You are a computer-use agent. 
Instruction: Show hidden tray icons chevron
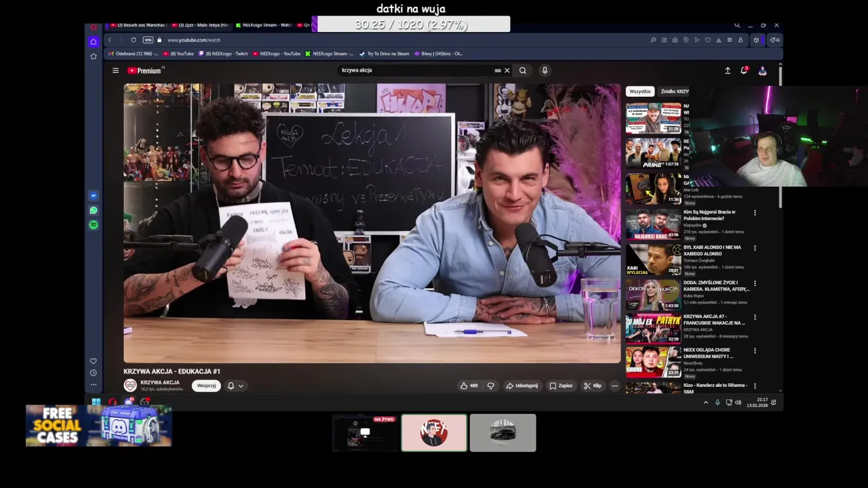[x=705, y=403]
